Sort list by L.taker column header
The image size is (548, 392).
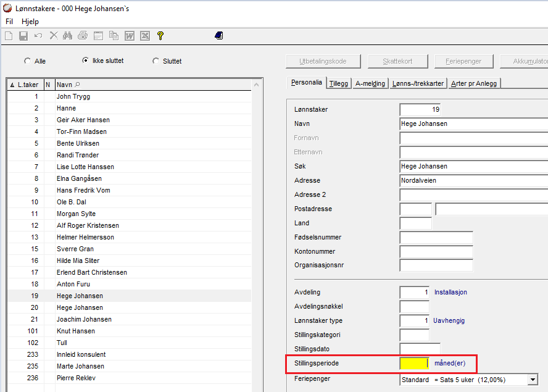[x=25, y=85]
